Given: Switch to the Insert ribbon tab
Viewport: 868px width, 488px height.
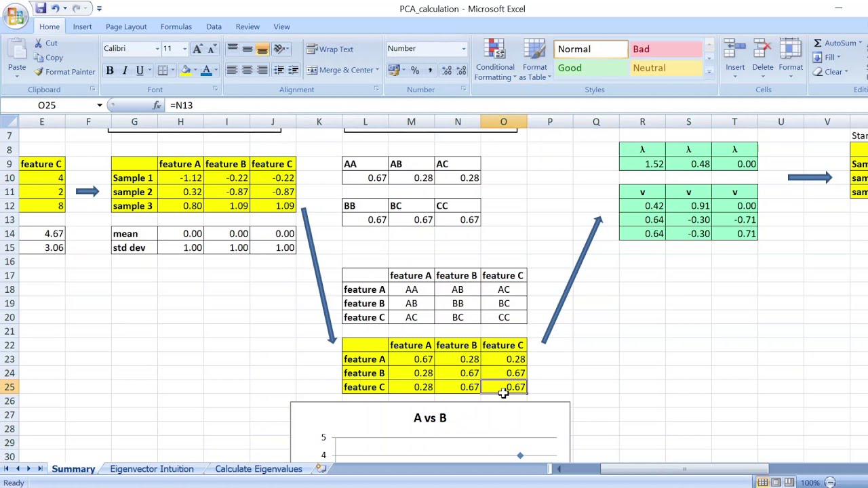Looking at the screenshot, I should [82, 26].
